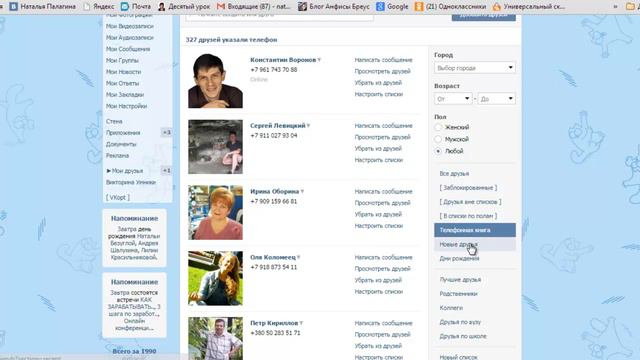
Task: Select the Телефонная книга filter tab
Action: click(x=475, y=230)
